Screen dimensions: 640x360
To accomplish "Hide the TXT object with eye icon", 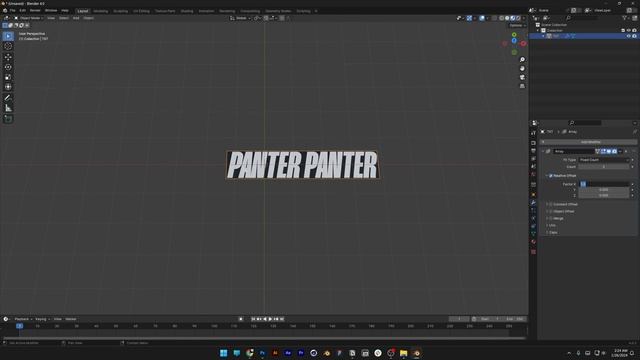I will [x=629, y=36].
